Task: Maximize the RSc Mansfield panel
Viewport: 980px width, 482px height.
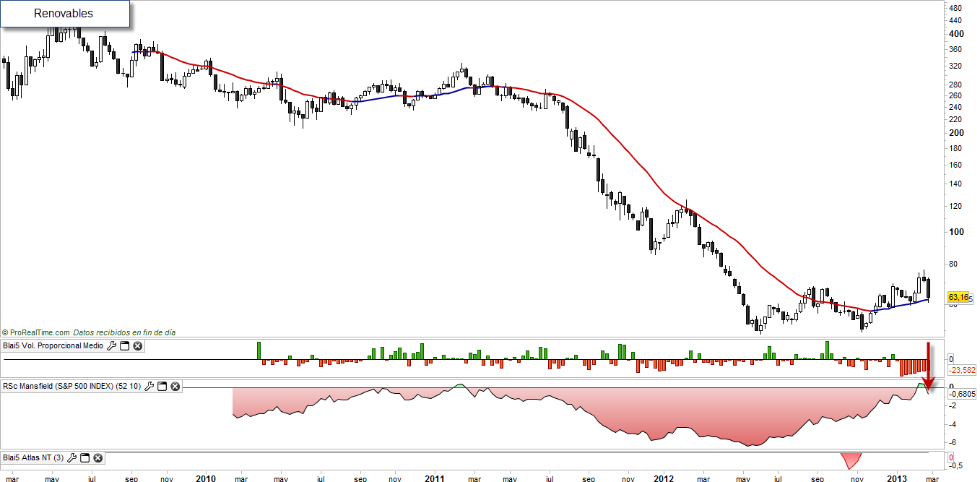Action: pos(162,387)
